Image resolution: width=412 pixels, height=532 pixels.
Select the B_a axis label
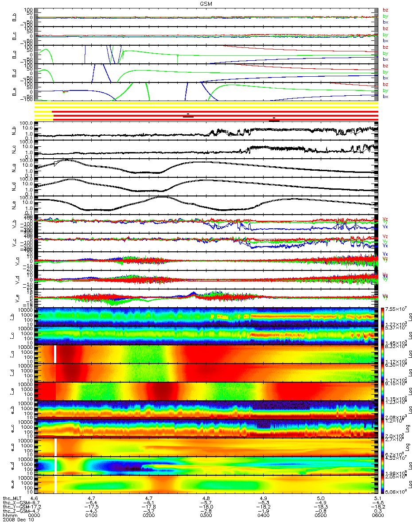coord(15,55)
